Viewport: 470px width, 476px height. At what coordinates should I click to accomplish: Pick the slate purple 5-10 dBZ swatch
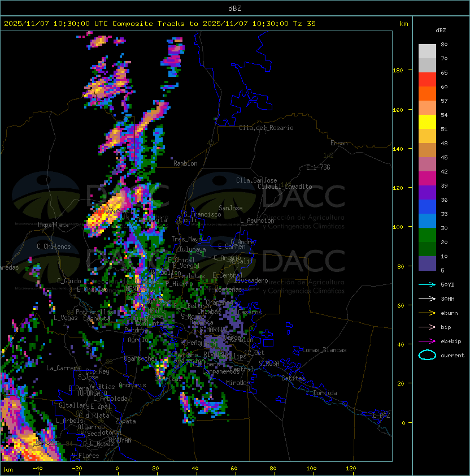click(x=427, y=263)
